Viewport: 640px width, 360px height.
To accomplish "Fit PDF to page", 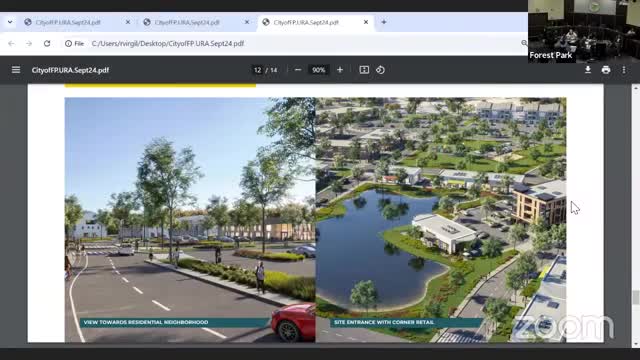I will 364,70.
